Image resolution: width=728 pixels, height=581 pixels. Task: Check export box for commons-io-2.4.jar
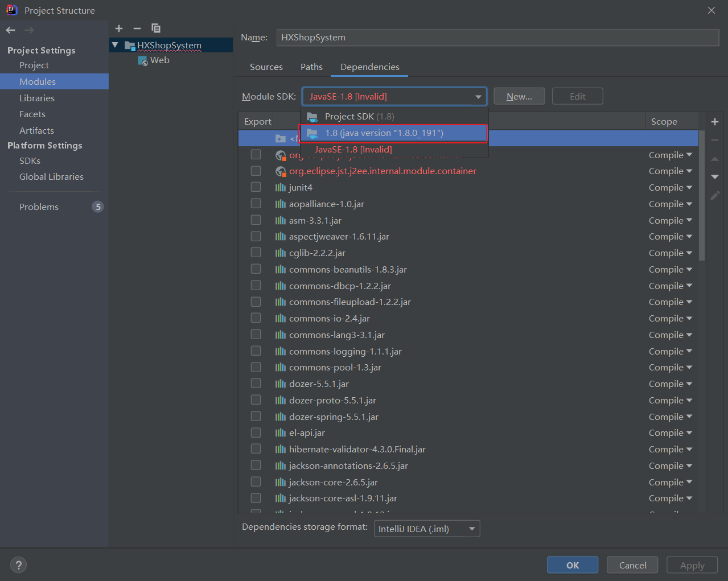point(256,318)
